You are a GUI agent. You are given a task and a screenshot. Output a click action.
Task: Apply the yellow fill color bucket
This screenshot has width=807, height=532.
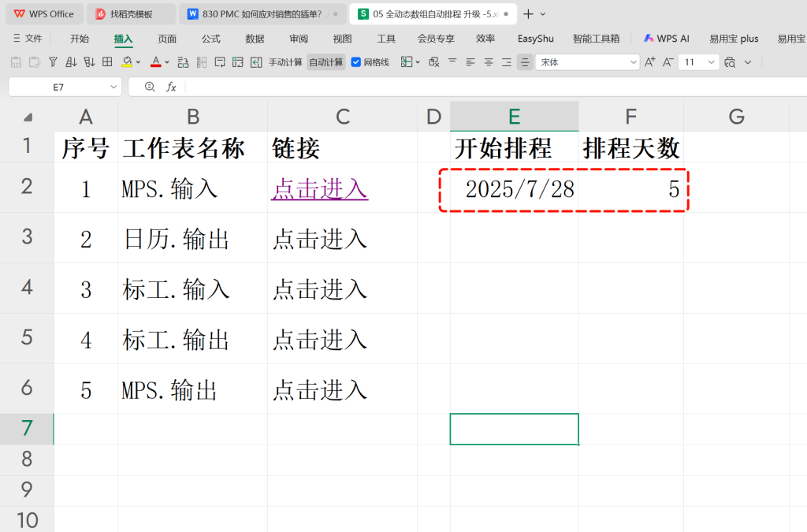pos(127,62)
